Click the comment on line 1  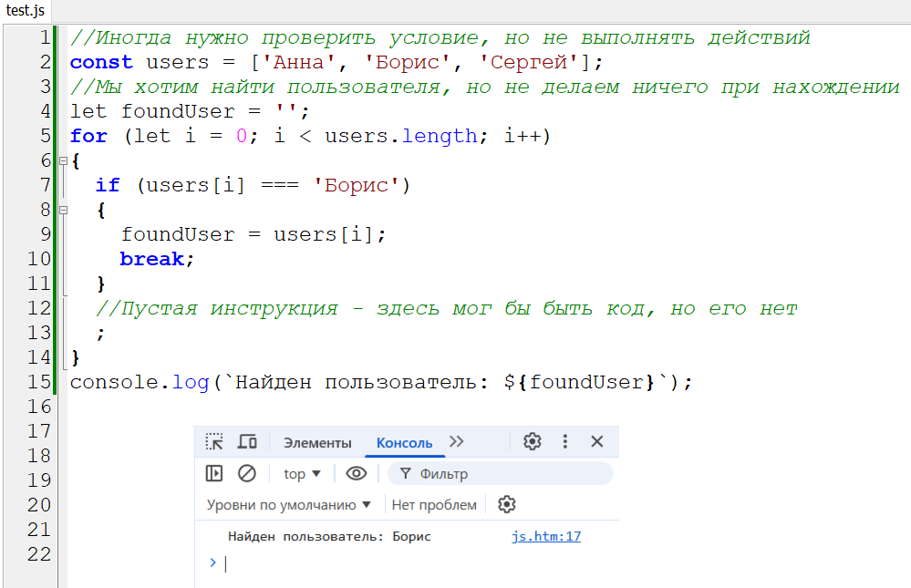[440, 37]
